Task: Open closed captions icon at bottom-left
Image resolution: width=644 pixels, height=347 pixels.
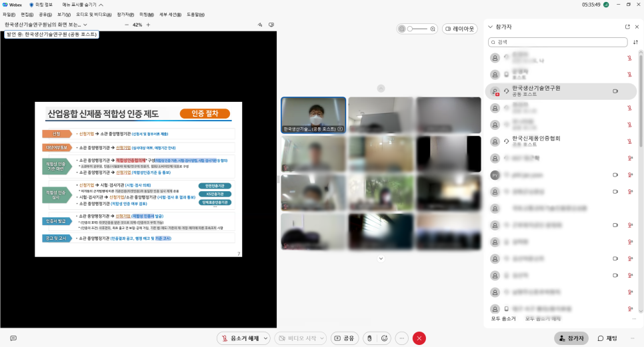Action: pos(13,338)
